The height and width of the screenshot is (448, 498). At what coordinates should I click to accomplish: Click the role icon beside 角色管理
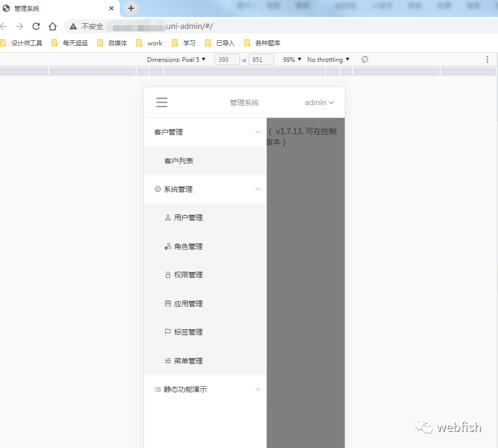click(167, 246)
